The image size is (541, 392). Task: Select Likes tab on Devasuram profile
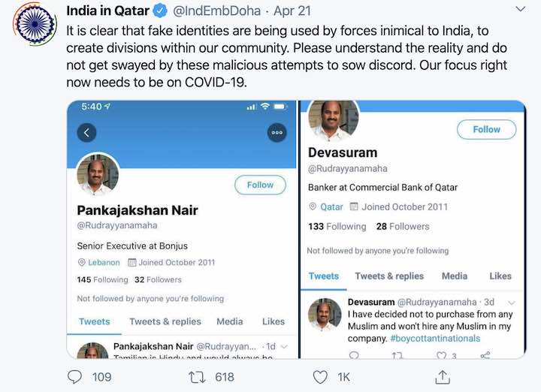500,276
